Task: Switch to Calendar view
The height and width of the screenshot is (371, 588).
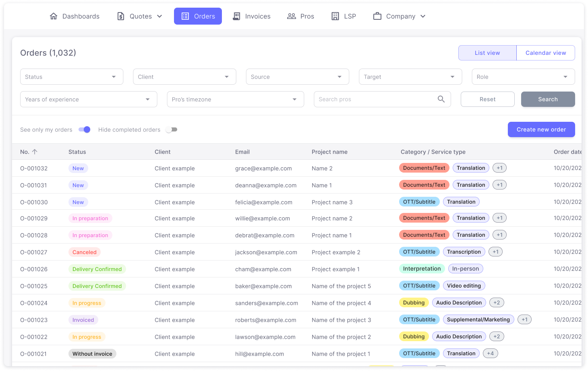Action: click(x=545, y=53)
